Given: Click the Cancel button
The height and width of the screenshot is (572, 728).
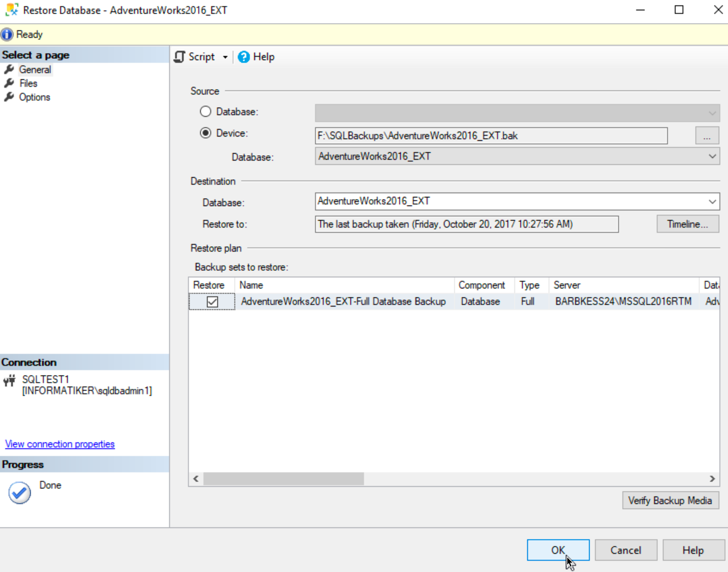Looking at the screenshot, I should tap(626, 550).
